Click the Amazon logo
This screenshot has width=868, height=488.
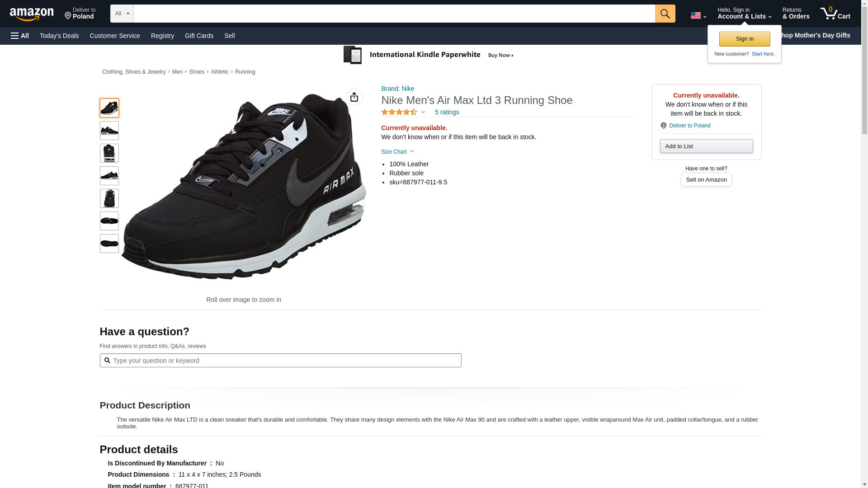(32, 14)
